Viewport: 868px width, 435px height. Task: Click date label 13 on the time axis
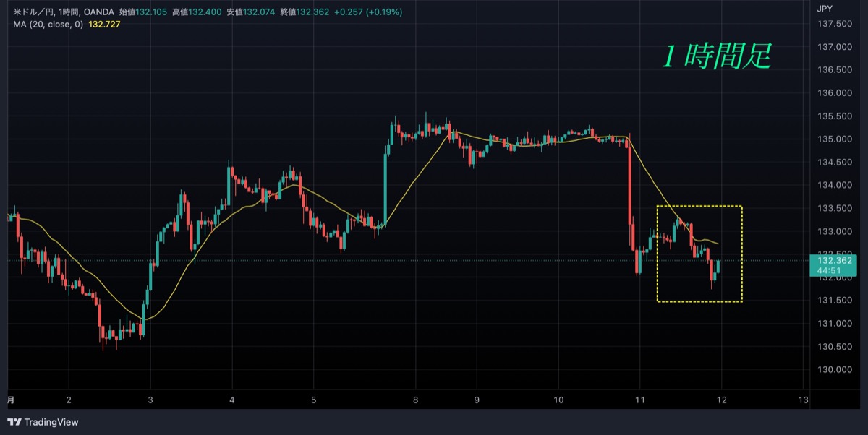(803, 400)
